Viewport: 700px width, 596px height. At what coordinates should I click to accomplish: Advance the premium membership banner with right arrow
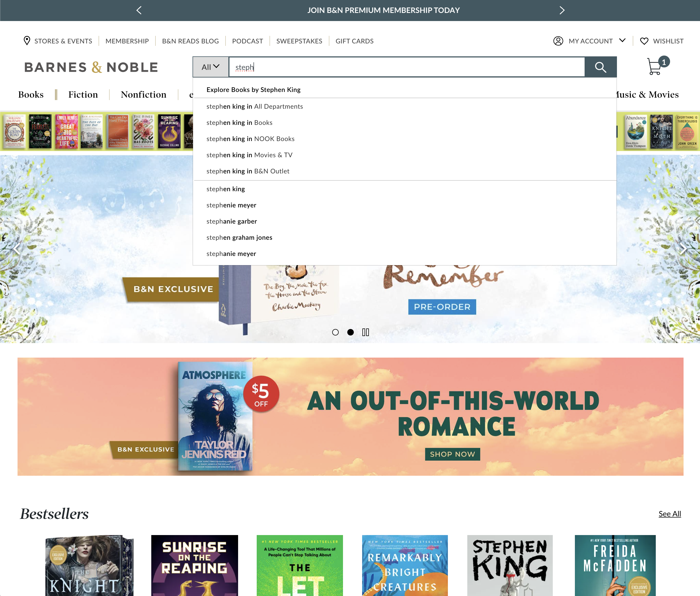tap(561, 10)
